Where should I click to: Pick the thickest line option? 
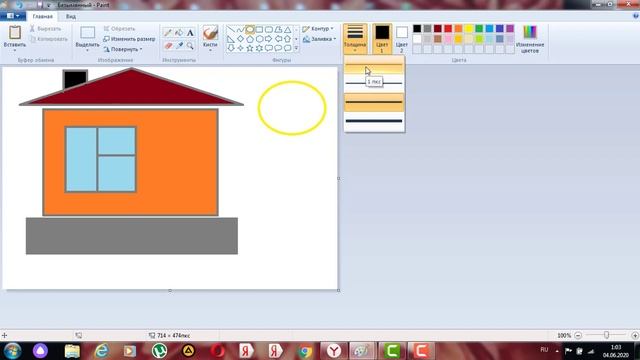coord(374,121)
